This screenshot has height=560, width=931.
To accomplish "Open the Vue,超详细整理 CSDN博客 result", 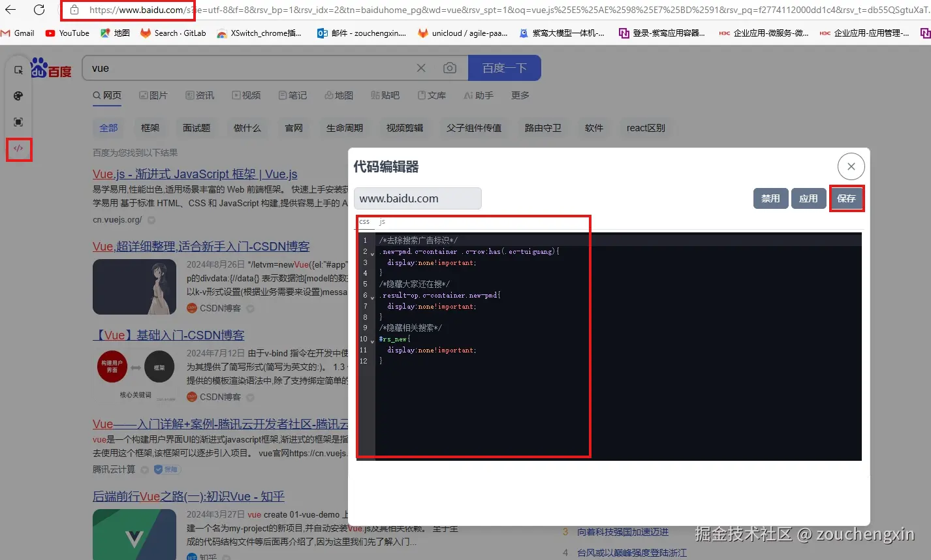I will (x=201, y=247).
